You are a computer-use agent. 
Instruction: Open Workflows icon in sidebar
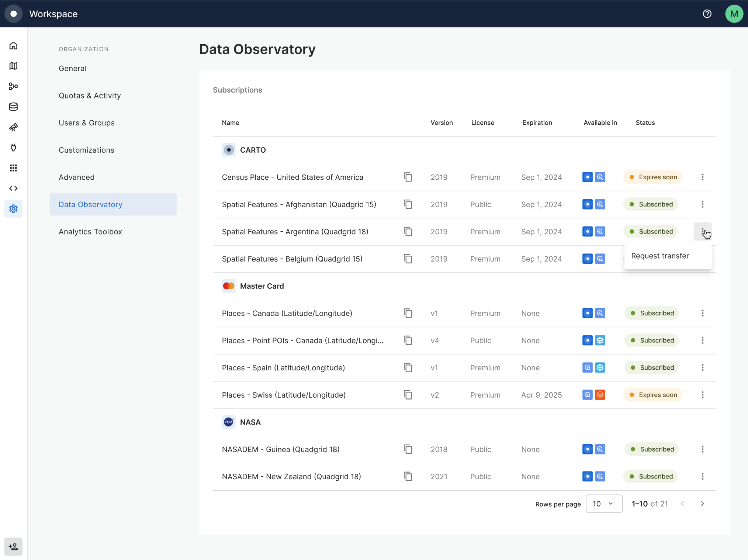click(13, 86)
